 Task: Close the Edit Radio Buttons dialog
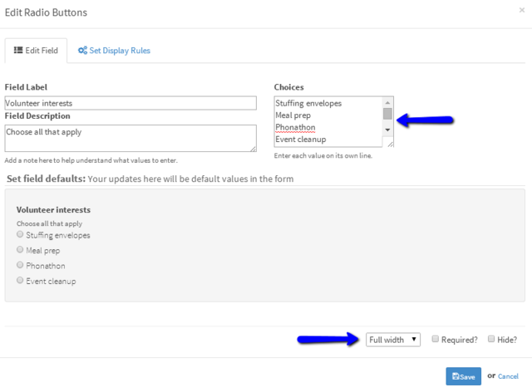tap(522, 10)
